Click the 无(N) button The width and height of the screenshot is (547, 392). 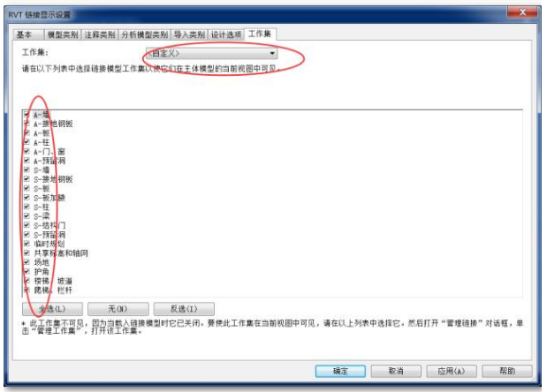pyautogui.click(x=118, y=309)
